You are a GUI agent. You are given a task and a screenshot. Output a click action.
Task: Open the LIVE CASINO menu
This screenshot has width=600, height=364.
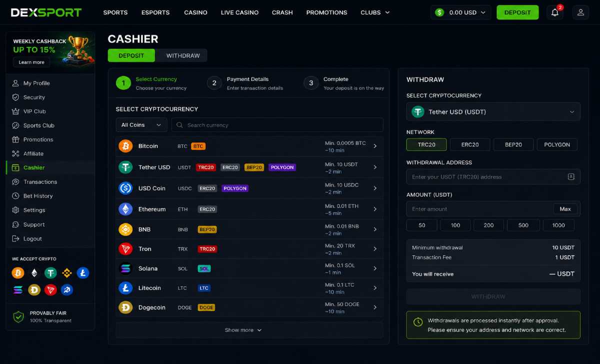[239, 12]
